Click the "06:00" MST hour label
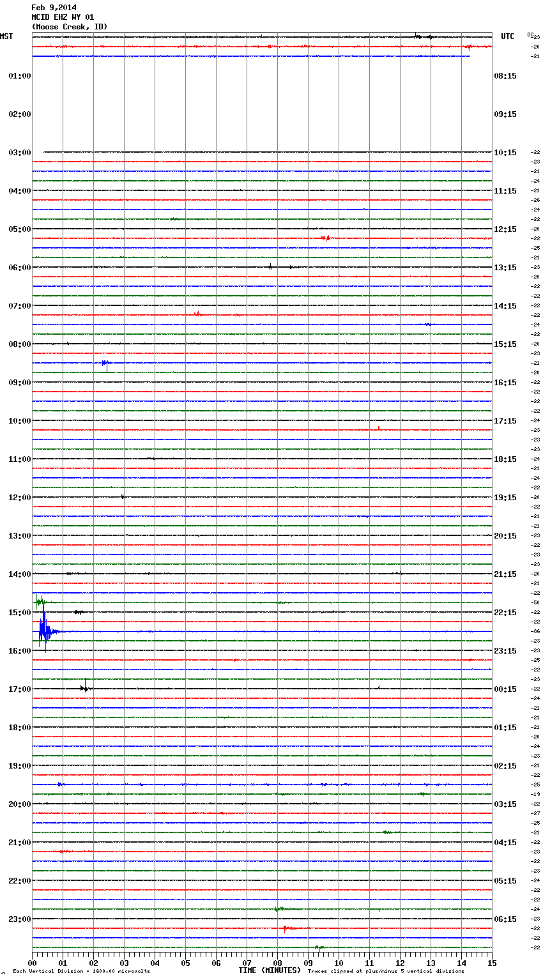543x980 pixels. click(20, 268)
